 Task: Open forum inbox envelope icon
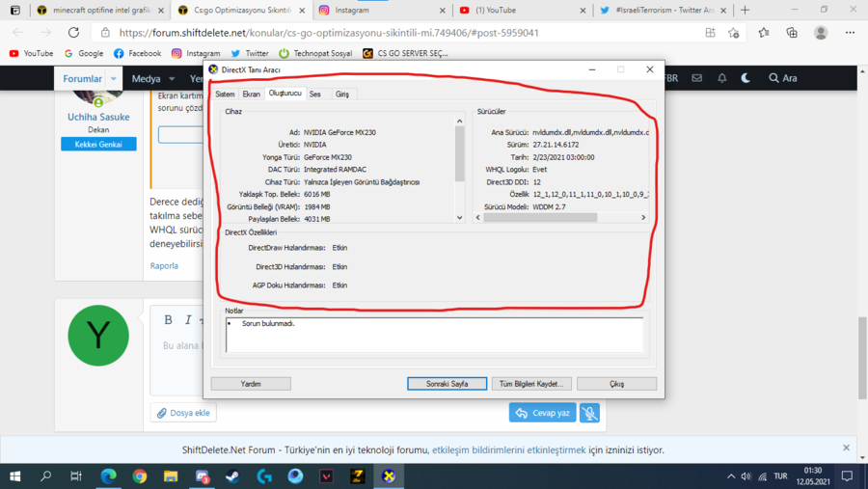tap(697, 78)
